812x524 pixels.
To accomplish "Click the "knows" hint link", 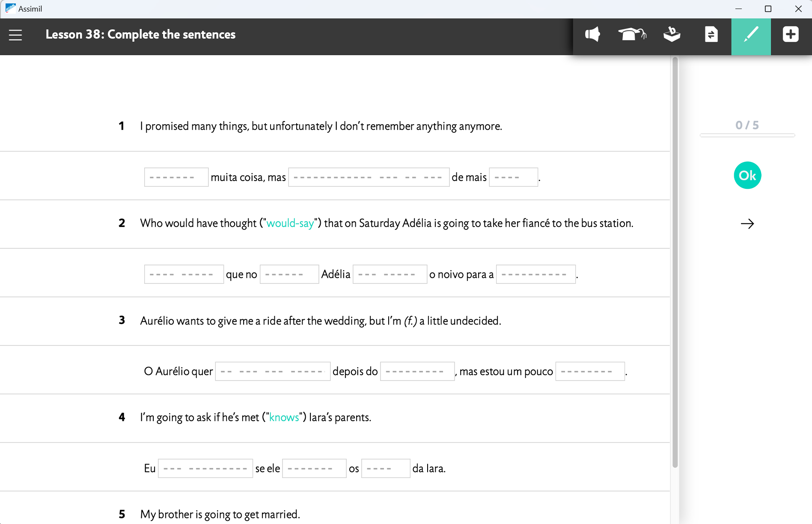I will [x=284, y=417].
